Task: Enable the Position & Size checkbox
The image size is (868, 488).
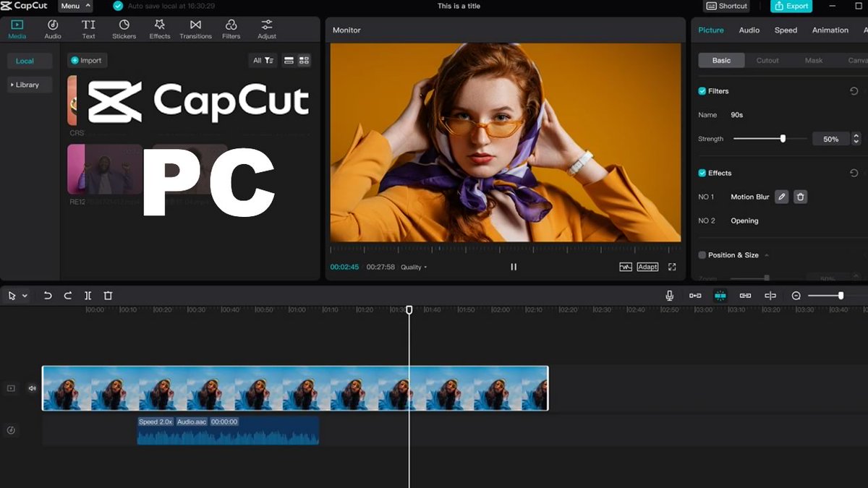Action: click(702, 255)
